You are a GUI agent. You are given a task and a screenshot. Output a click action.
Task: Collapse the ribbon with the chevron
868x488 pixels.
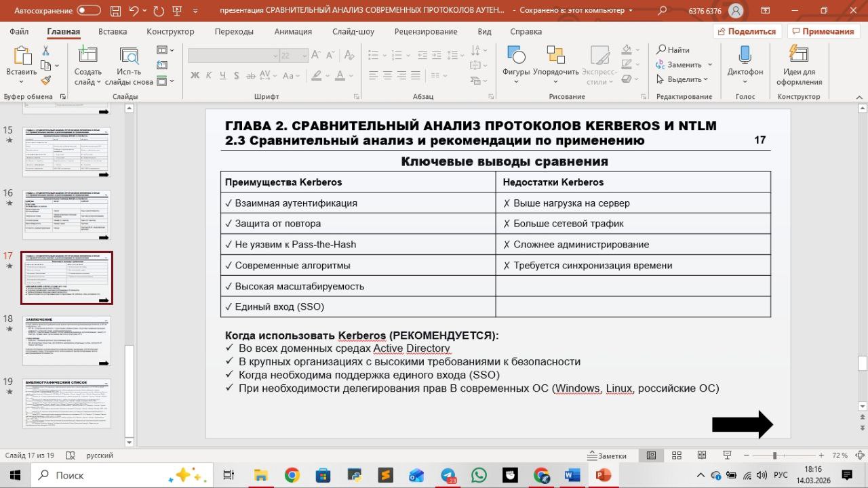[858, 97]
